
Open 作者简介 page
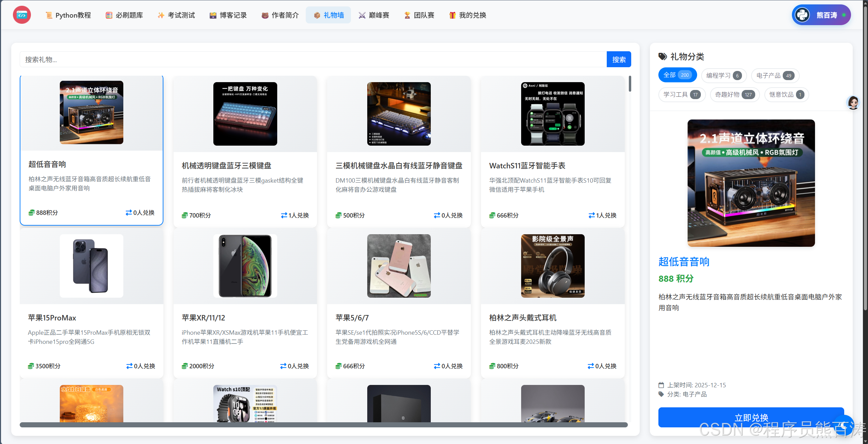pyautogui.click(x=280, y=15)
